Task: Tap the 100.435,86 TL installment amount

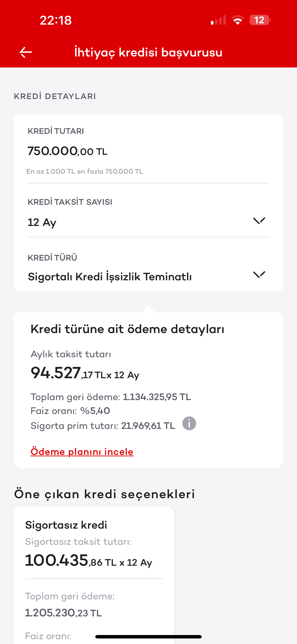Action: [88, 561]
